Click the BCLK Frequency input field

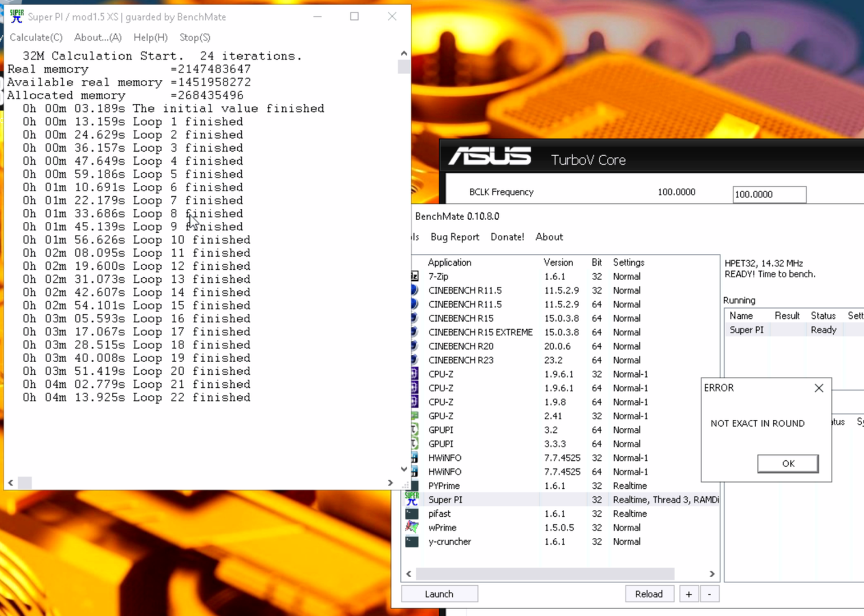click(x=769, y=194)
